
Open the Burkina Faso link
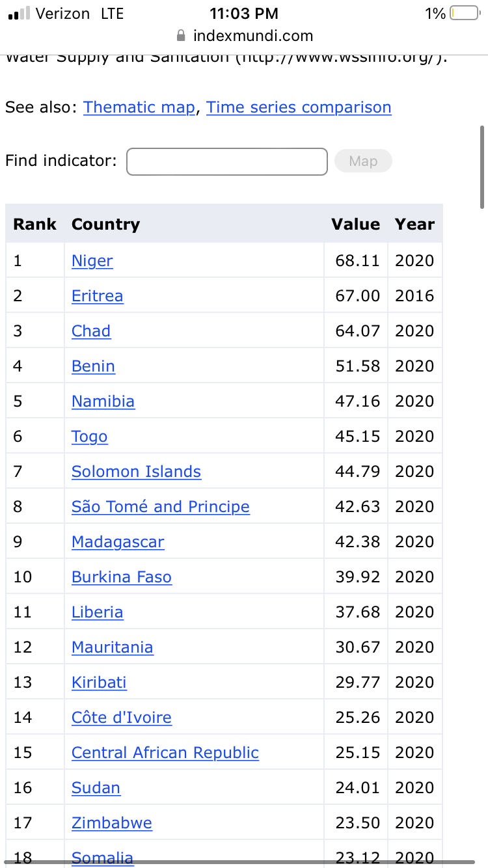click(122, 577)
